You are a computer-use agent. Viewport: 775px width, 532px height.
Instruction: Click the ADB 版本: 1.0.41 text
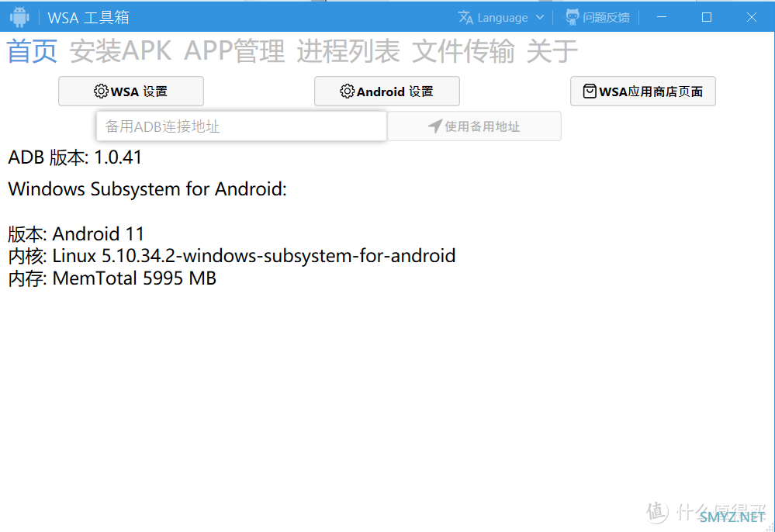tap(75, 157)
